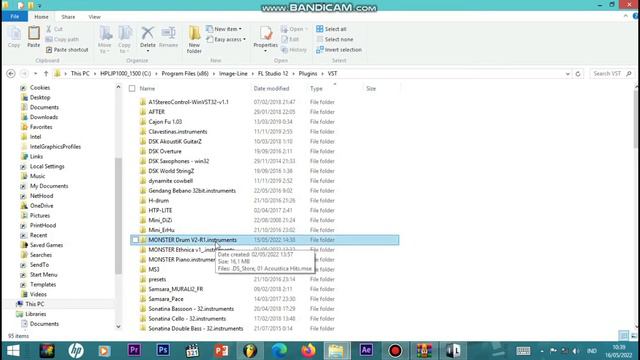Select the Cajon Fu 1.03 folder

(165, 122)
